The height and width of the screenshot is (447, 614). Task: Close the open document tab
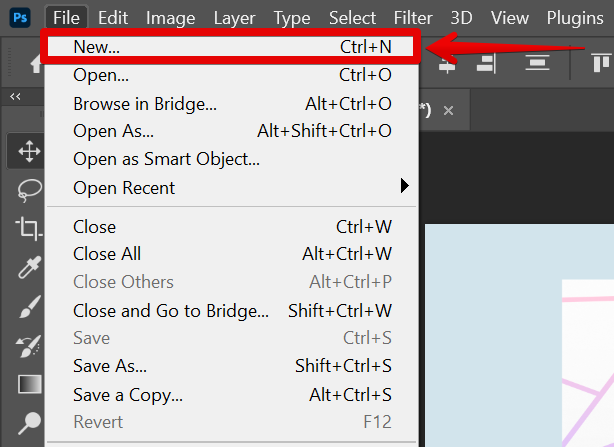point(449,110)
